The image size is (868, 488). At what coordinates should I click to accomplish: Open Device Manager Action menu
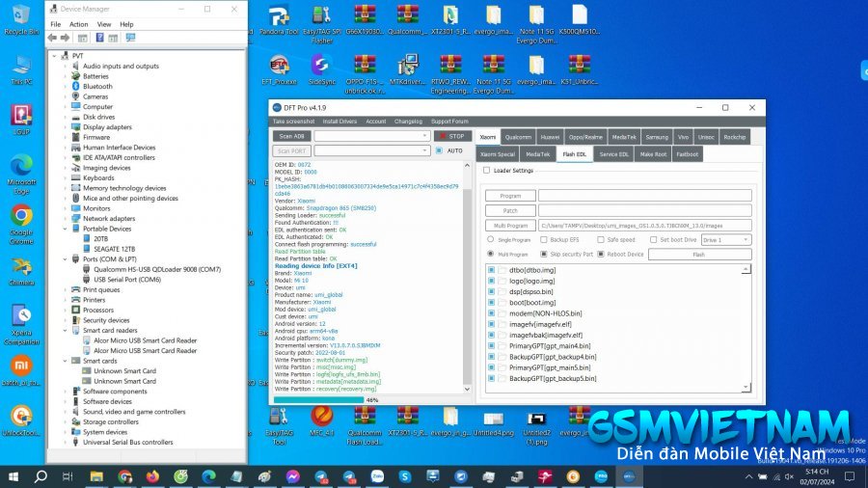tap(79, 24)
